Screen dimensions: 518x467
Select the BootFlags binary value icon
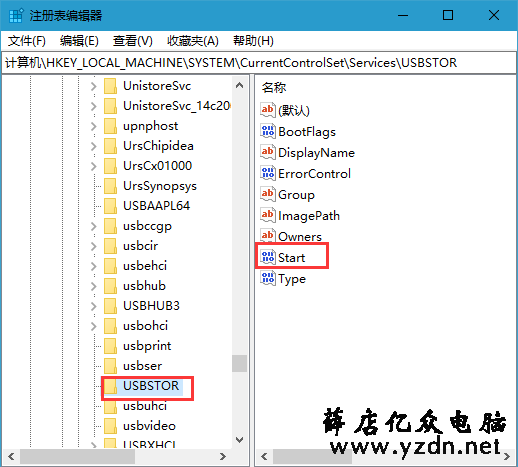click(x=268, y=131)
